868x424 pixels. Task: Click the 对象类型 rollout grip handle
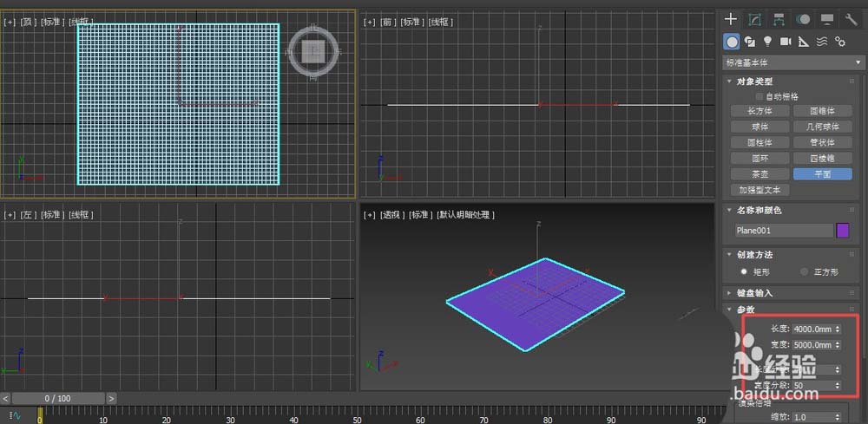click(x=852, y=82)
